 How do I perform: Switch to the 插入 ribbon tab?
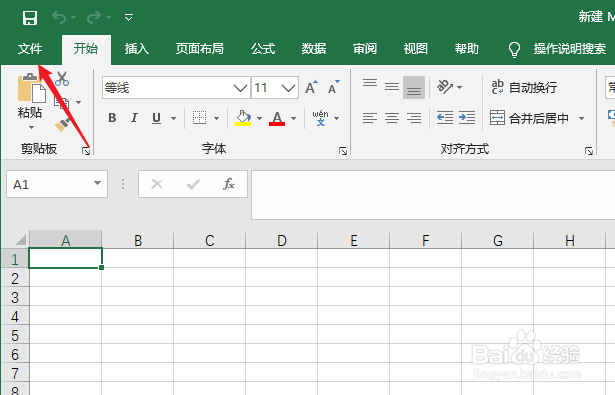pyautogui.click(x=136, y=49)
